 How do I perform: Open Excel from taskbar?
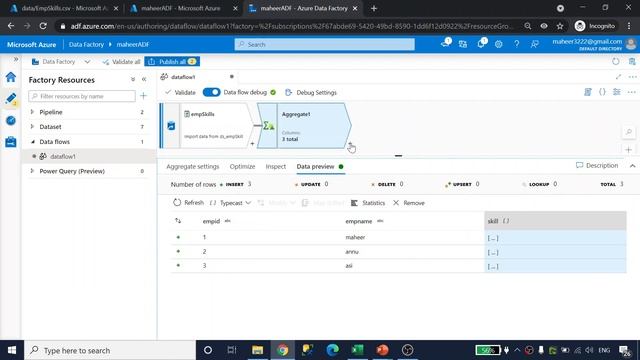(x=357, y=350)
